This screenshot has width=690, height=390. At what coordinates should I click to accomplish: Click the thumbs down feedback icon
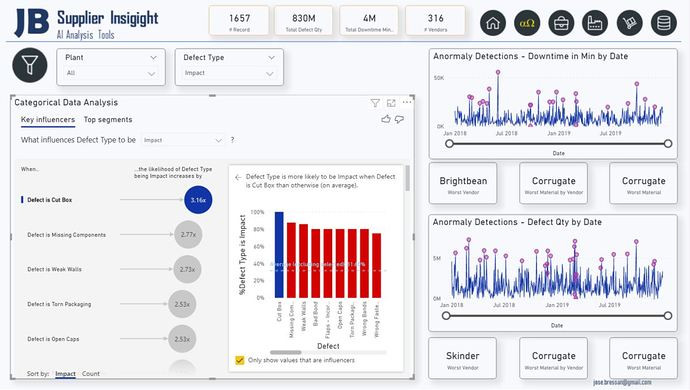click(x=400, y=119)
